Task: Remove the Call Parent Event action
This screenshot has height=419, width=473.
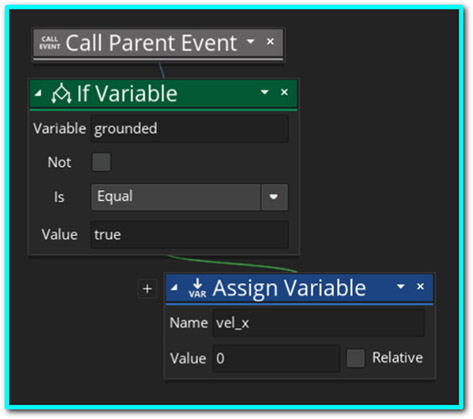Action: [270, 42]
